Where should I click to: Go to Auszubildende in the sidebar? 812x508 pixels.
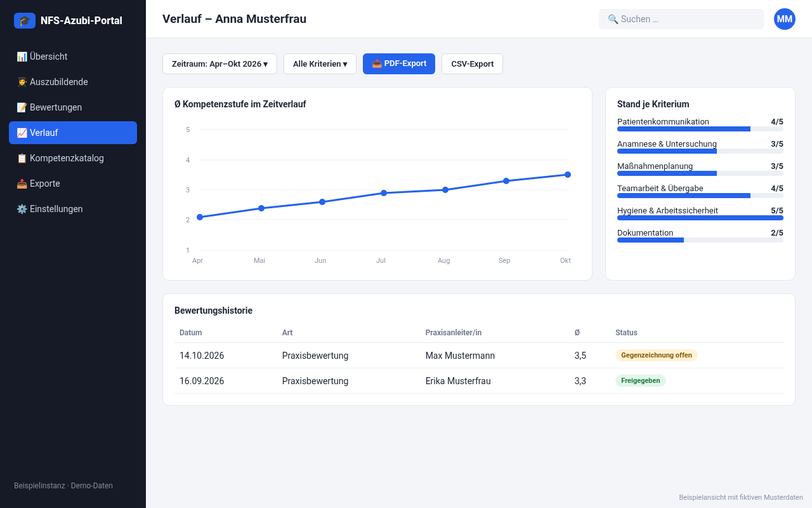tap(73, 82)
